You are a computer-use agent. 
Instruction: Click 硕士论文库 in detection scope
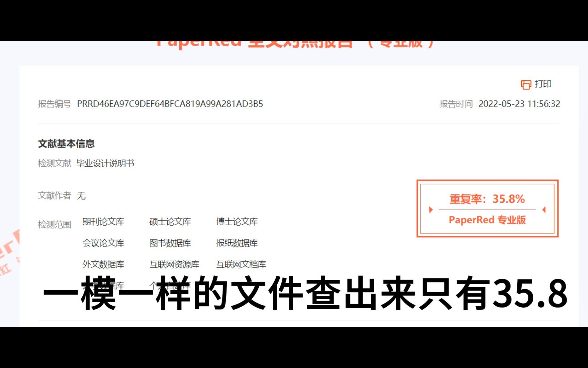pyautogui.click(x=170, y=222)
